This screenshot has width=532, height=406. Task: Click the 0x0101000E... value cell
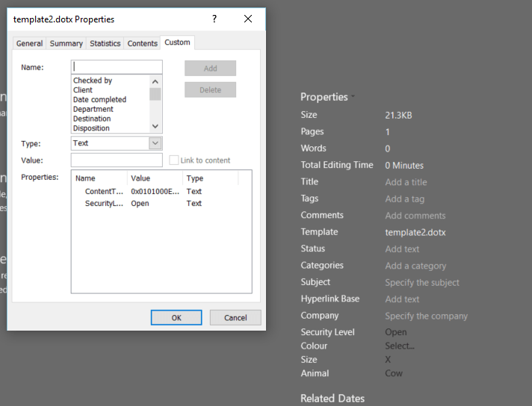(155, 191)
